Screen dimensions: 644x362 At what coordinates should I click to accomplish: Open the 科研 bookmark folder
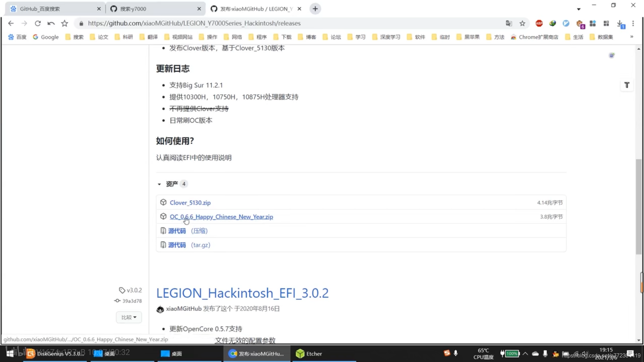124,37
